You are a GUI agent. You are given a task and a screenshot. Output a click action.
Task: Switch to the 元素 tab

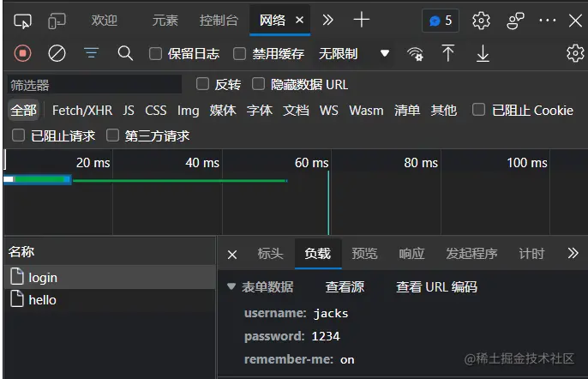165,21
